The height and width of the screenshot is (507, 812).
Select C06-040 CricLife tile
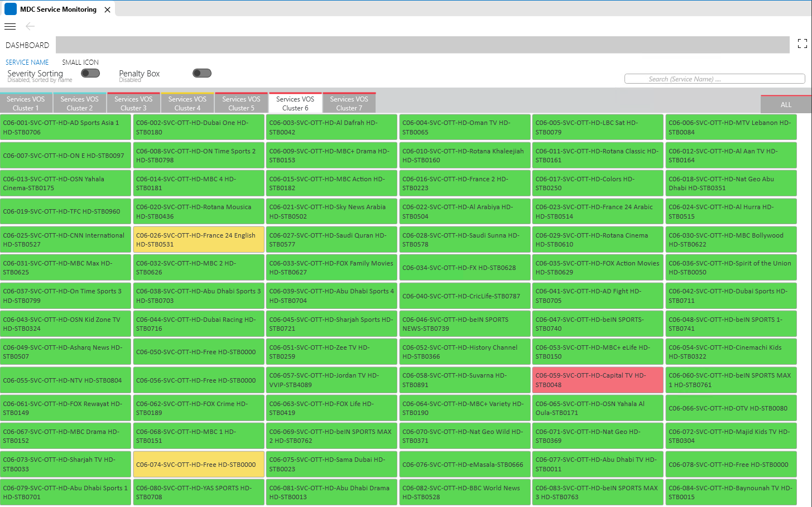coord(465,296)
